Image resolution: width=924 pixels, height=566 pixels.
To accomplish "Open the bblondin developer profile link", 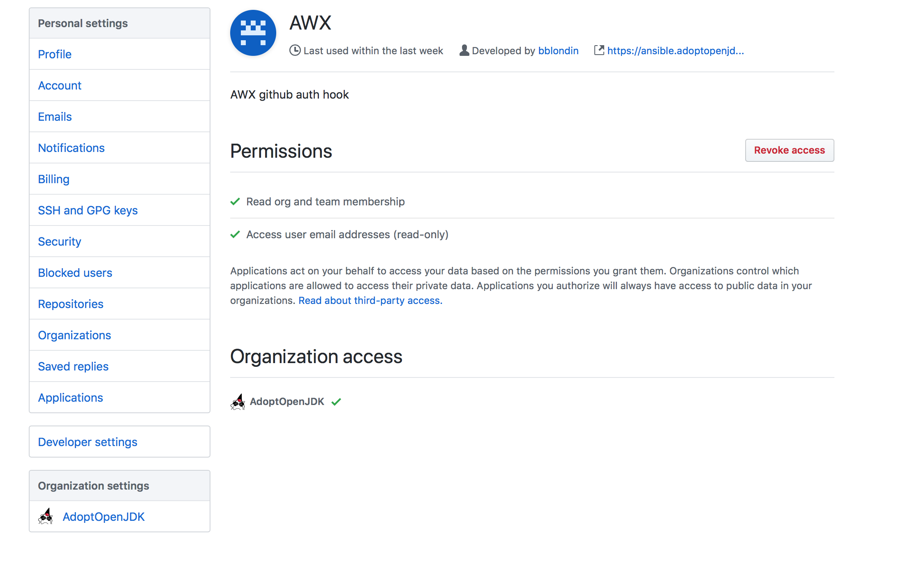I will (x=558, y=51).
